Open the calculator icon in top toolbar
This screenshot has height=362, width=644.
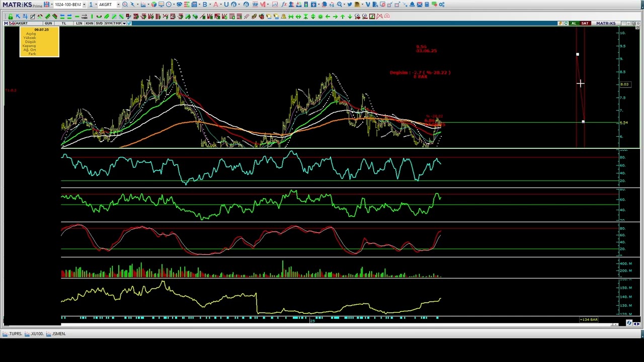(427, 5)
